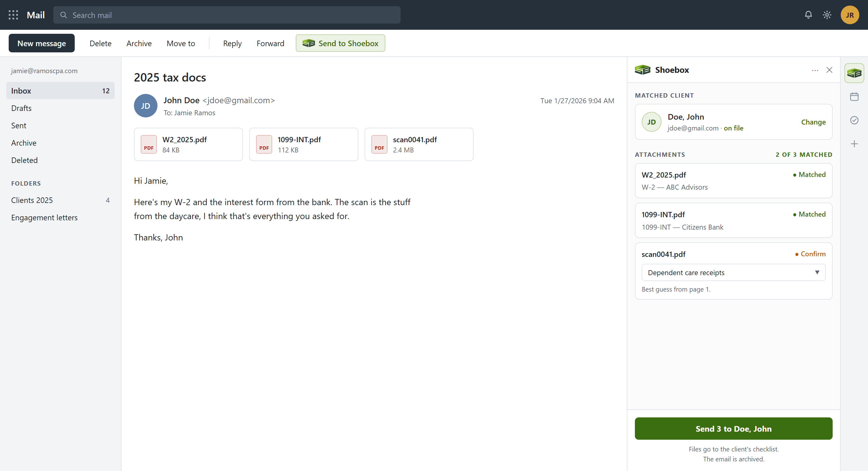Delete the open email
868x471 pixels.
(x=100, y=43)
